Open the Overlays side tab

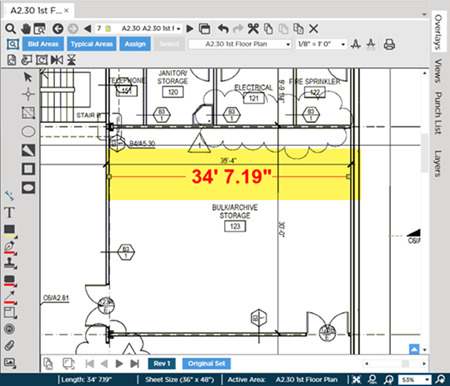pyautogui.click(x=439, y=31)
